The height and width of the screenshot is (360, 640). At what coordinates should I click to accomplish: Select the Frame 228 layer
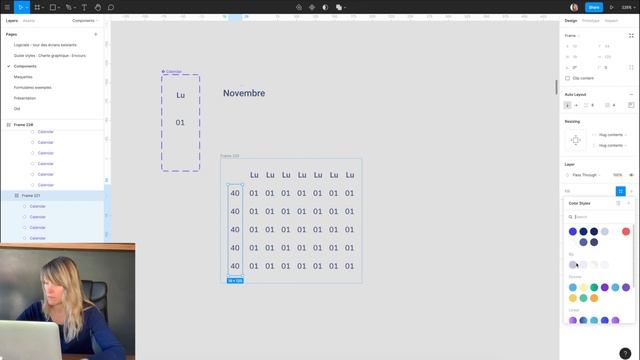coord(23,124)
